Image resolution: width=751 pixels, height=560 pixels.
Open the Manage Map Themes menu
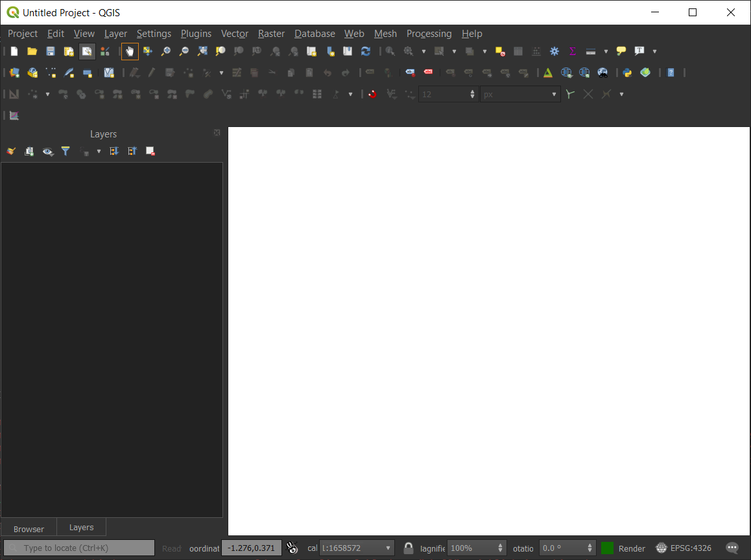[x=47, y=151]
